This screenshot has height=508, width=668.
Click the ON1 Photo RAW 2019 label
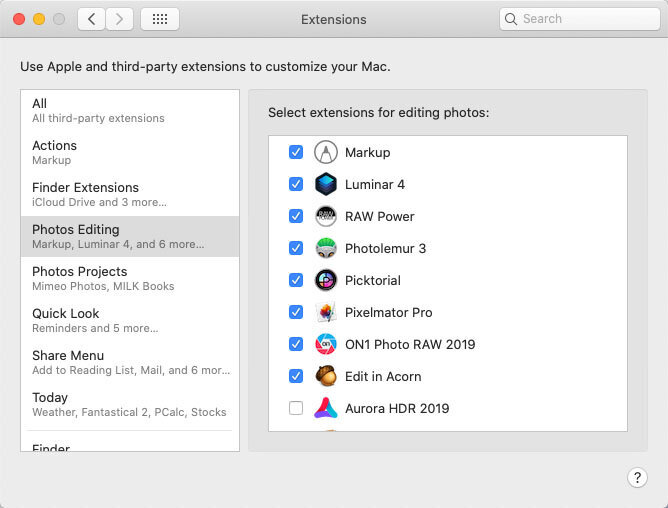coord(410,344)
